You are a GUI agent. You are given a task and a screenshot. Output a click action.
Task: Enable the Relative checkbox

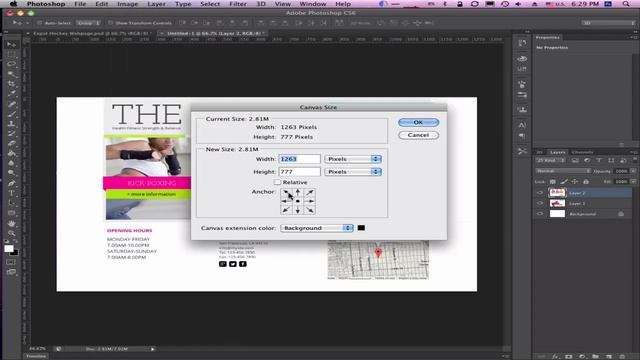[278, 182]
